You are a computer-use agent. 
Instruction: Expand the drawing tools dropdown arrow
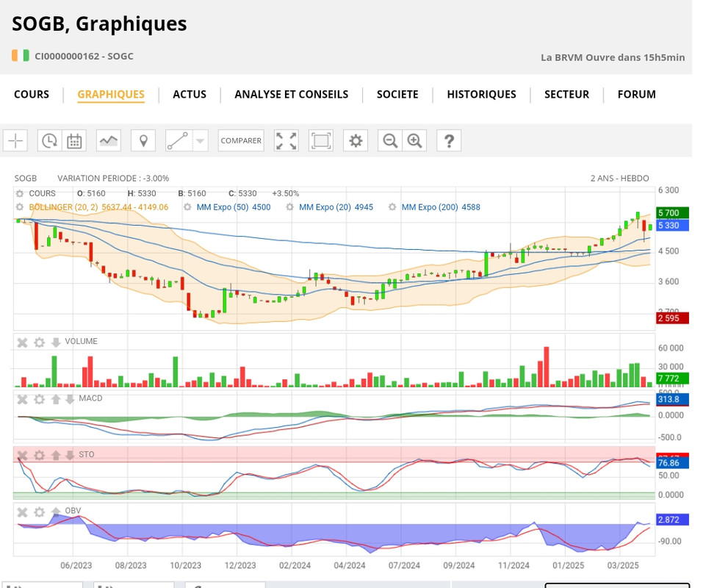click(201, 140)
